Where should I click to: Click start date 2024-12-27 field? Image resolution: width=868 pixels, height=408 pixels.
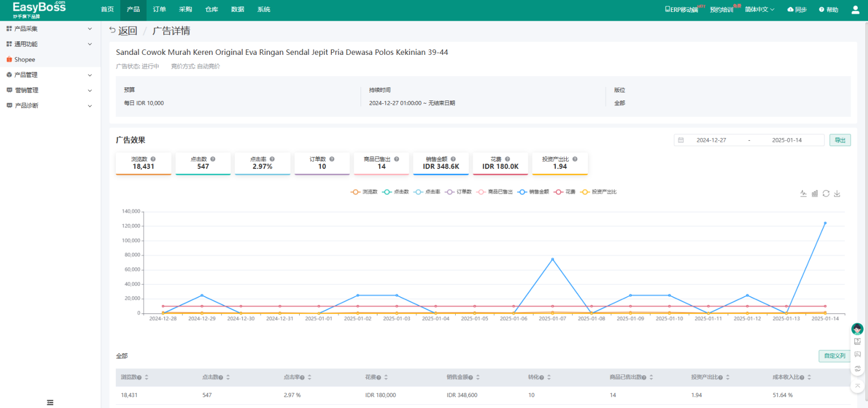click(711, 140)
